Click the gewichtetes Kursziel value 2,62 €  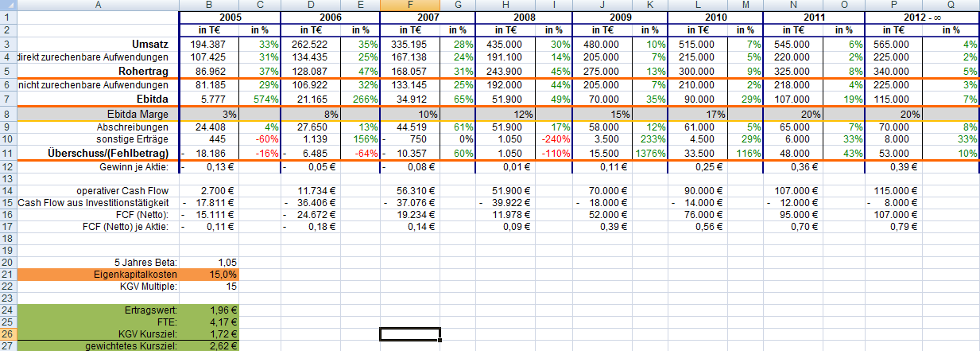(x=209, y=345)
